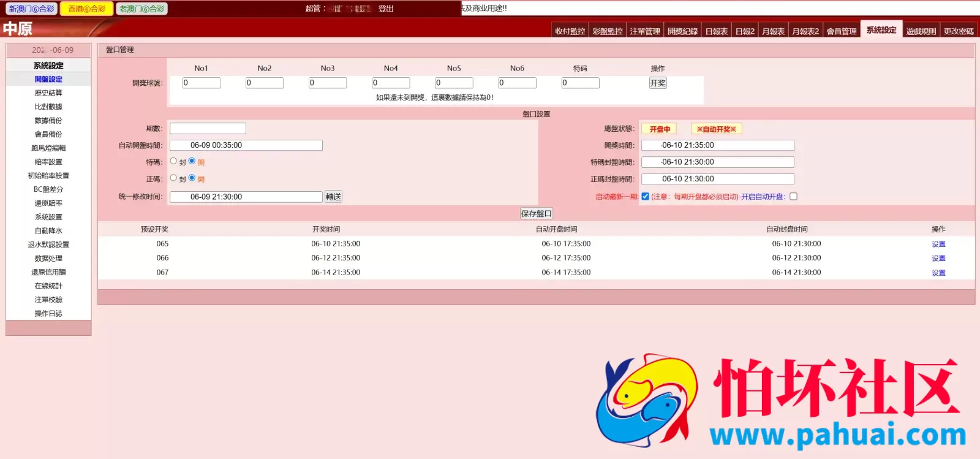The image size is (980, 459).
Task: Open 數據備份 in sidebar
Action: 48,121
